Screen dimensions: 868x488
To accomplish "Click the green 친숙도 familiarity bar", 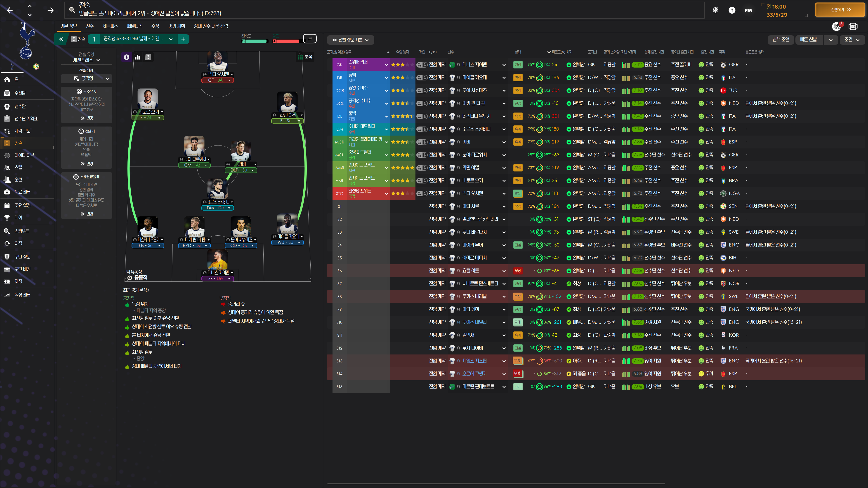I will click(254, 41).
